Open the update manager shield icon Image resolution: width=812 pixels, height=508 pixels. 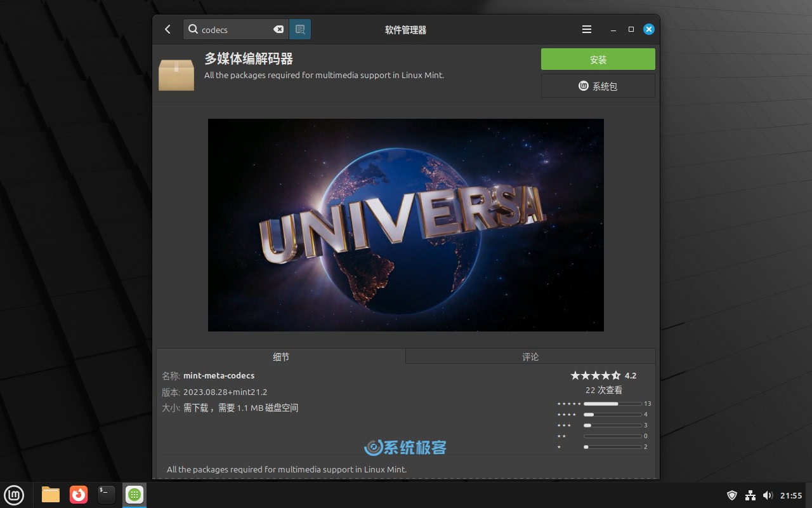tap(732, 495)
